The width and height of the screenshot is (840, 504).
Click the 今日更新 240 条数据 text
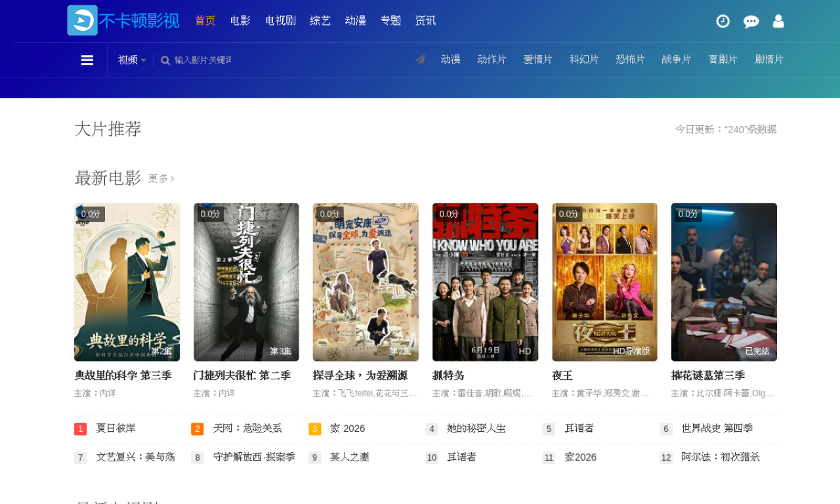[x=726, y=129]
